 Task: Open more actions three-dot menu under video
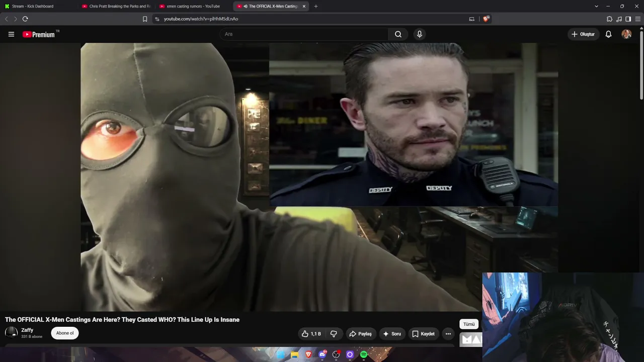pyautogui.click(x=448, y=334)
